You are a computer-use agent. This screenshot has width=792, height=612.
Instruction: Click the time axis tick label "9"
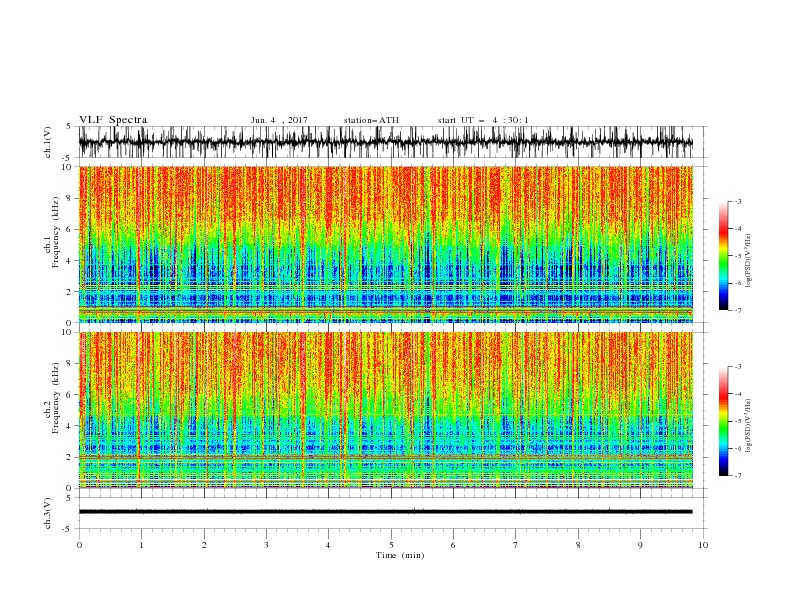pos(640,545)
